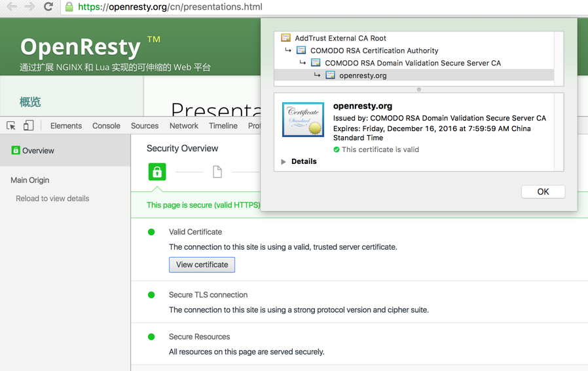Click the Secure TLS connection heading
Image resolution: width=588 pixels, height=371 pixels.
(208, 295)
